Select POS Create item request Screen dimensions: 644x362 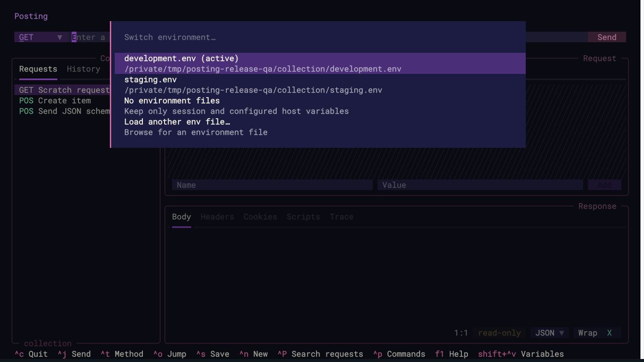62,101
